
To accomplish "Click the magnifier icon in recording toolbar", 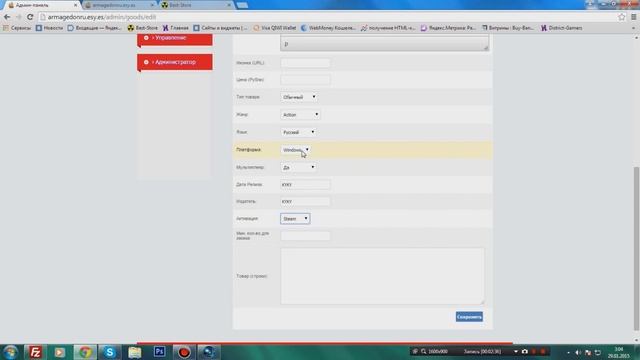I will point(424,351).
